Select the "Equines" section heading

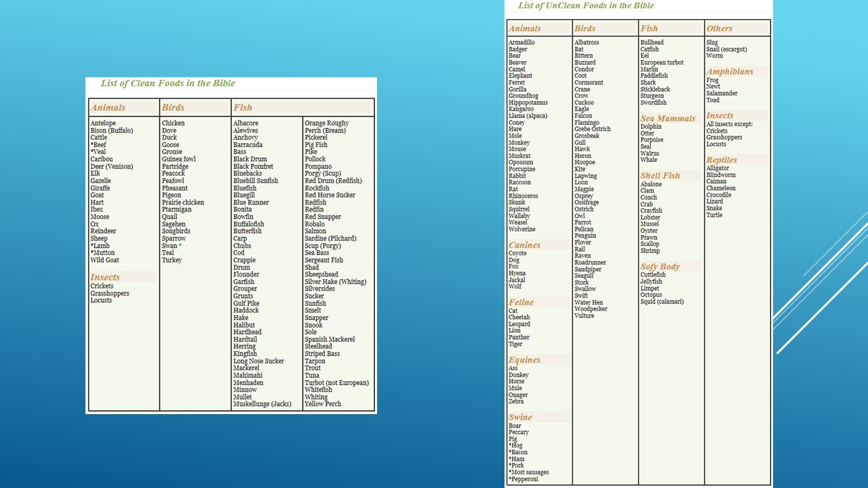524,360
